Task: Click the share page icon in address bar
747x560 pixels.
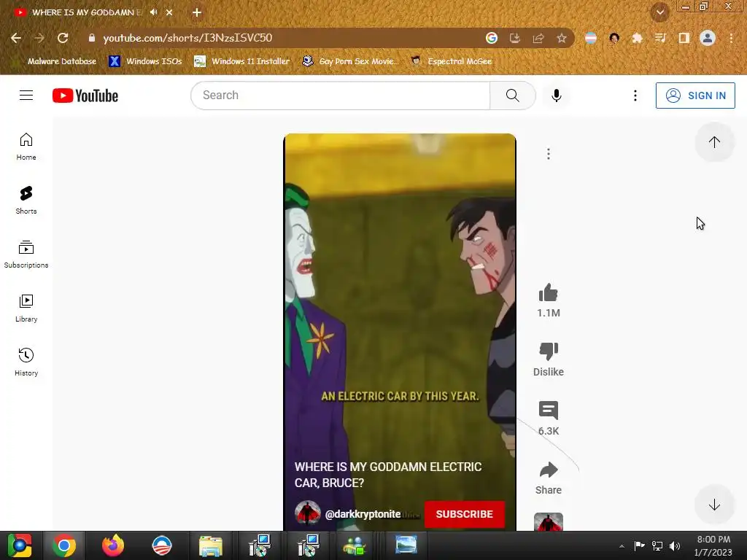Action: tap(538, 38)
